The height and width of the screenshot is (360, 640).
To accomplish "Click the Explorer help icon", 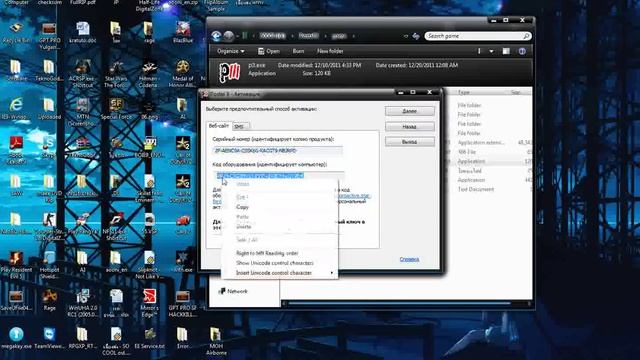I will 522,51.
